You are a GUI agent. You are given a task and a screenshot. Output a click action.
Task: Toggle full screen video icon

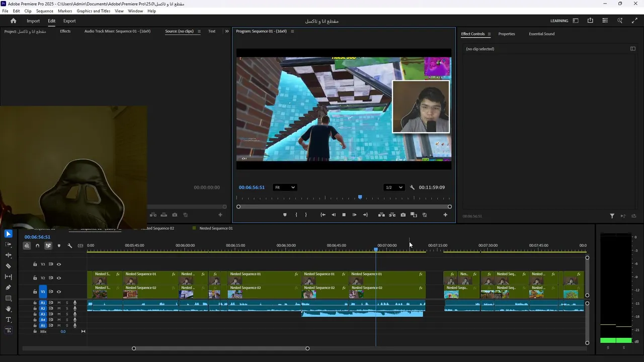pyautogui.click(x=634, y=21)
